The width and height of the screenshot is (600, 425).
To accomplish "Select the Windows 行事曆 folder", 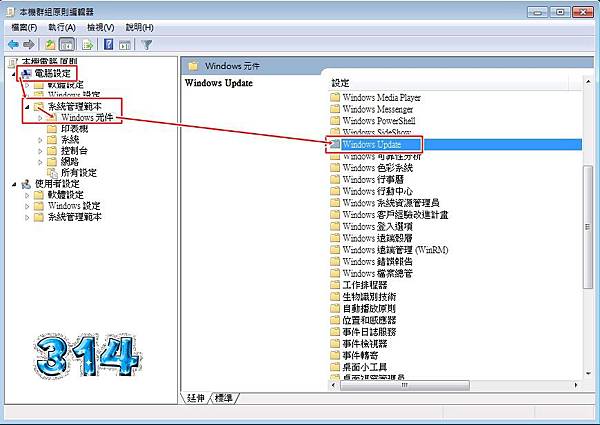I will [x=373, y=179].
